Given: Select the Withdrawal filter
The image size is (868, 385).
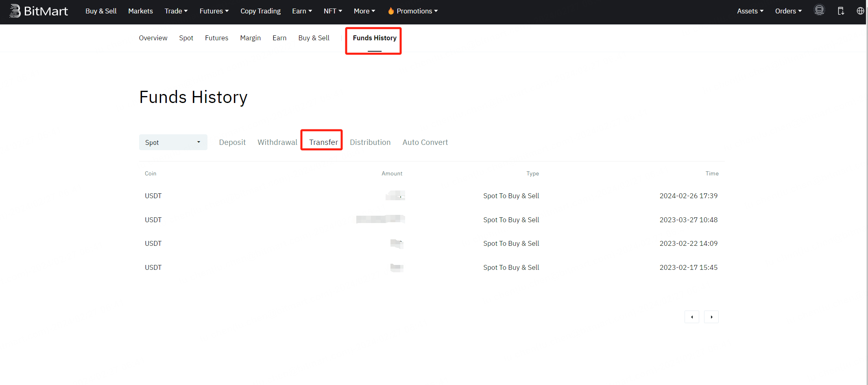Looking at the screenshot, I should (277, 142).
